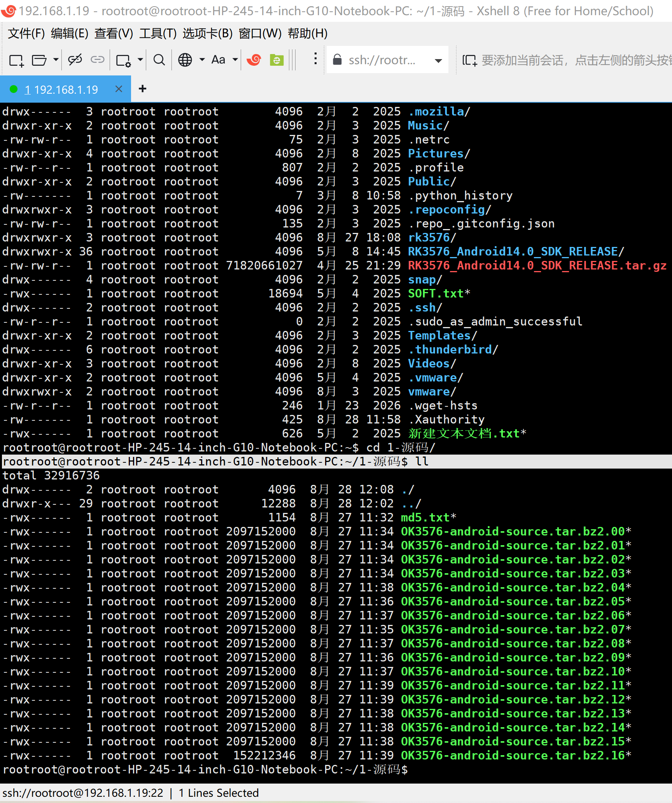
Task: Expand the Aa font dropdown arrow
Action: coord(235,60)
